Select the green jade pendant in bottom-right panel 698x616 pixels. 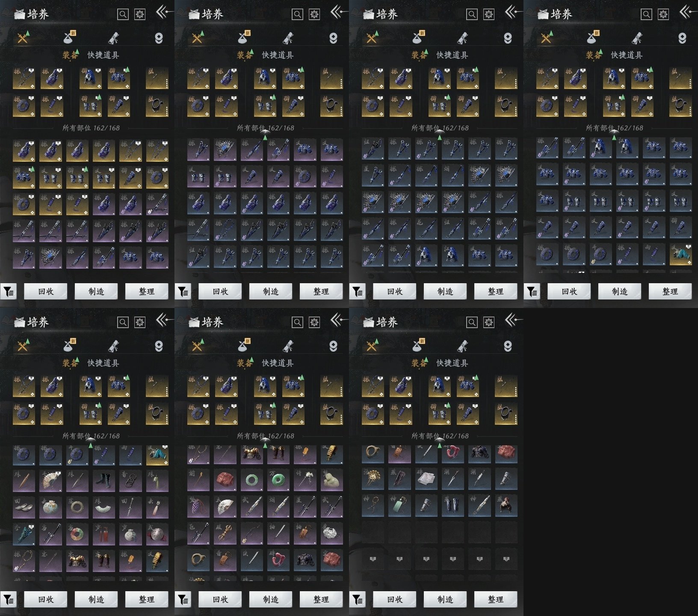coord(399,506)
